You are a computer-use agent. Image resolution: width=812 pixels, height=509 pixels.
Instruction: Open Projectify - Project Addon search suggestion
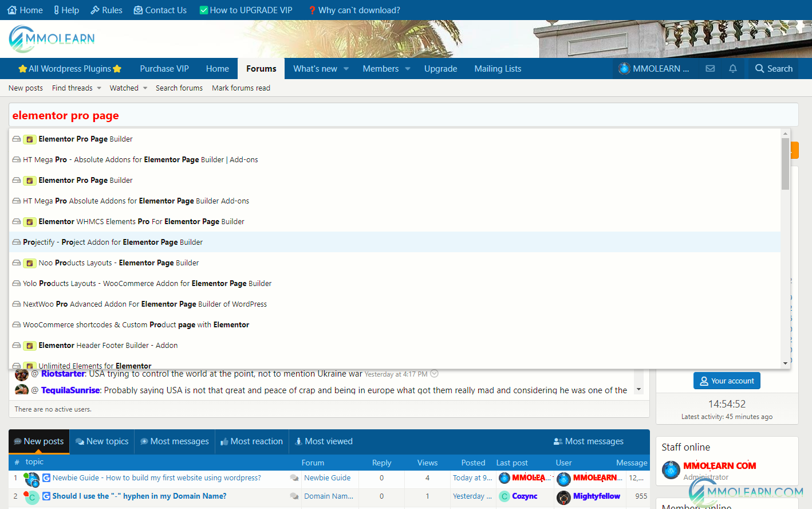point(113,242)
